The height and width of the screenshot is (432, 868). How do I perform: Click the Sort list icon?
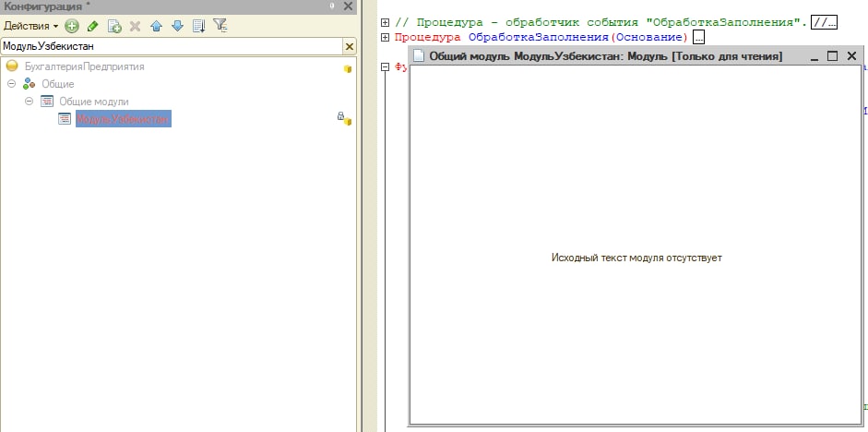point(198,26)
